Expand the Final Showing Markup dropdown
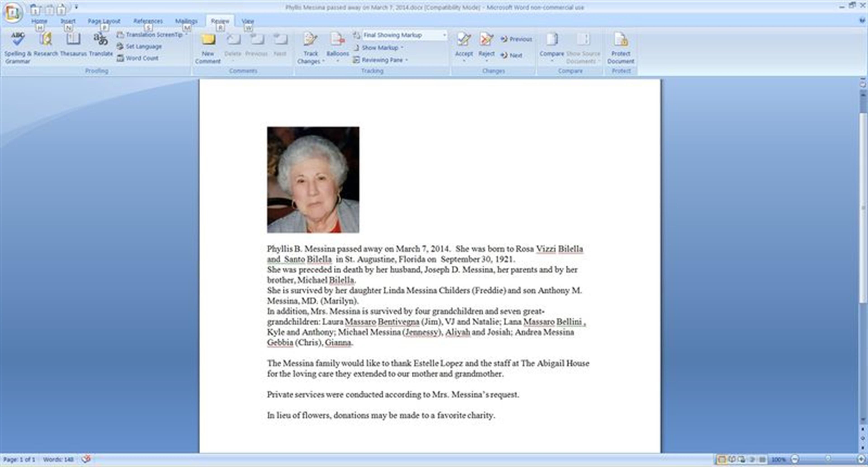The width and height of the screenshot is (868, 467). click(444, 35)
